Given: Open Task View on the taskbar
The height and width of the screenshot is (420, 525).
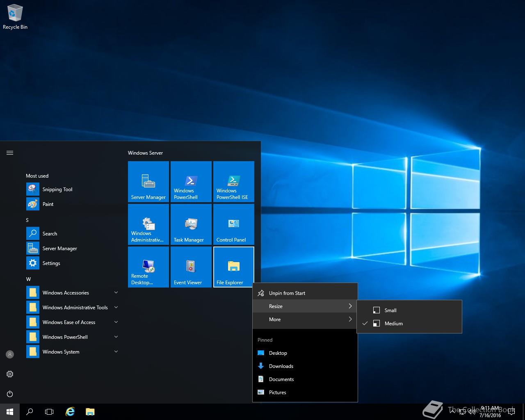Looking at the screenshot, I should pos(49,412).
